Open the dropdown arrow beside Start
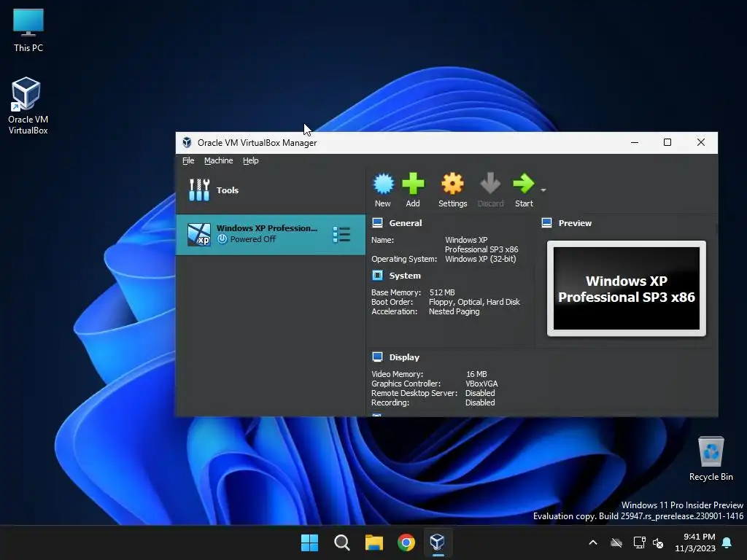Screen dimensions: 747x560 (x=543, y=190)
